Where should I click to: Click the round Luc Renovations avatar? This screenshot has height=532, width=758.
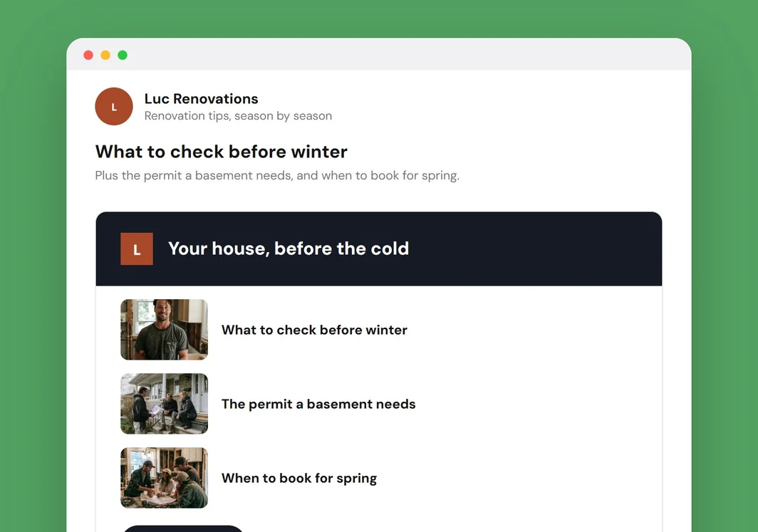(113, 106)
